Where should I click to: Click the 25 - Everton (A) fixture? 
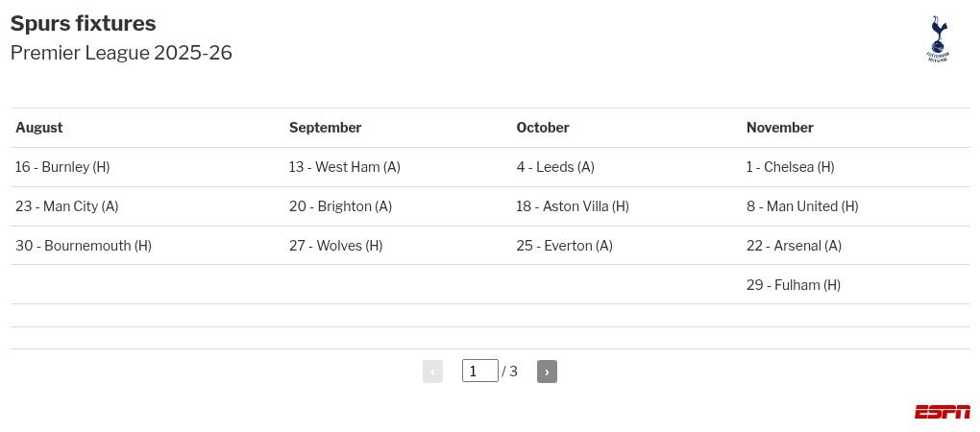tap(564, 246)
